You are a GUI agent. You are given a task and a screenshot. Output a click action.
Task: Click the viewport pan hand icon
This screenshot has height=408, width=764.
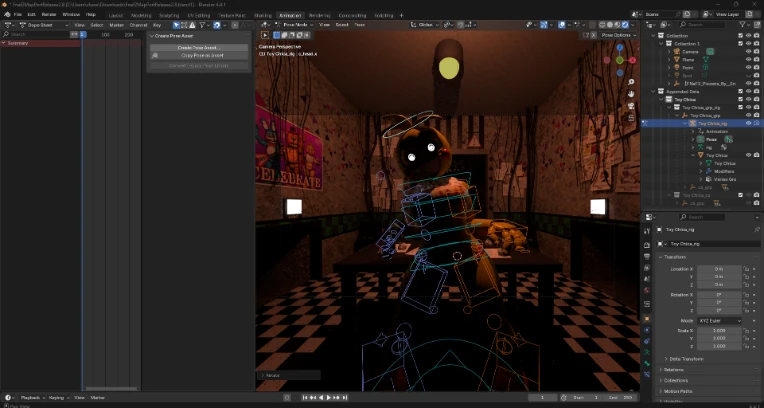coord(631,94)
